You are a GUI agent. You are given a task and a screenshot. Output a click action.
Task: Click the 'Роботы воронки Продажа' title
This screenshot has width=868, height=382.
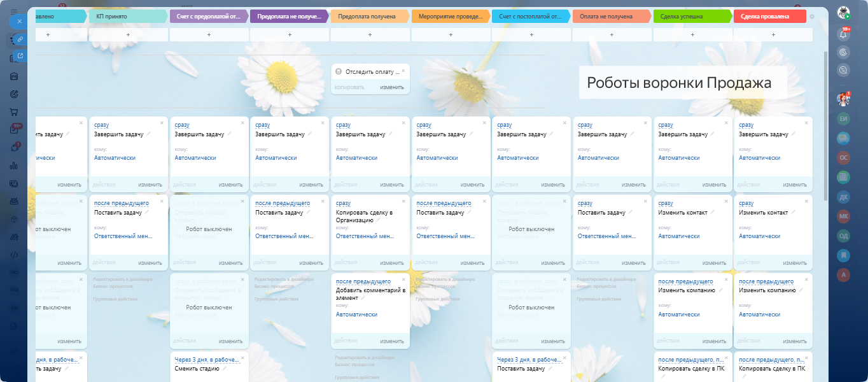pyautogui.click(x=679, y=83)
